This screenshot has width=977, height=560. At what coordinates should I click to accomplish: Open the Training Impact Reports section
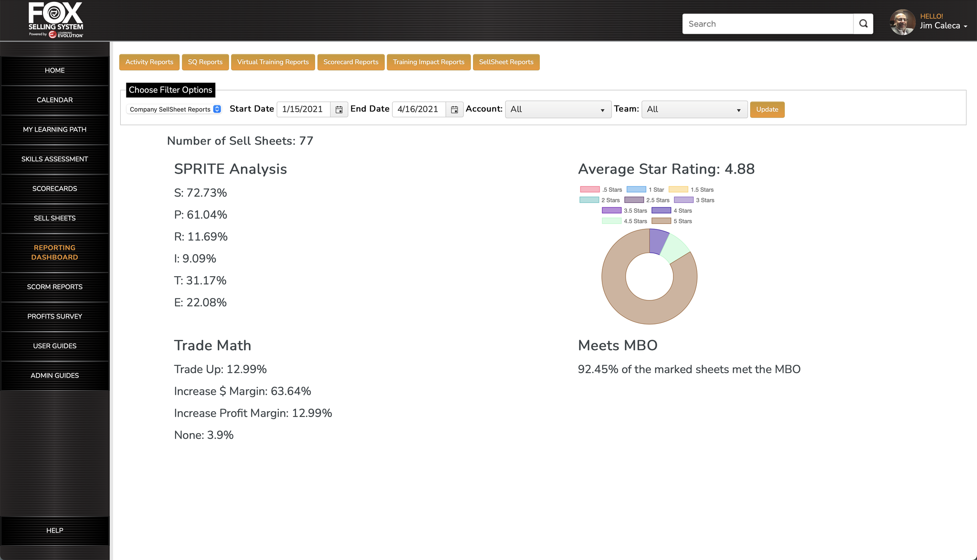pyautogui.click(x=428, y=62)
